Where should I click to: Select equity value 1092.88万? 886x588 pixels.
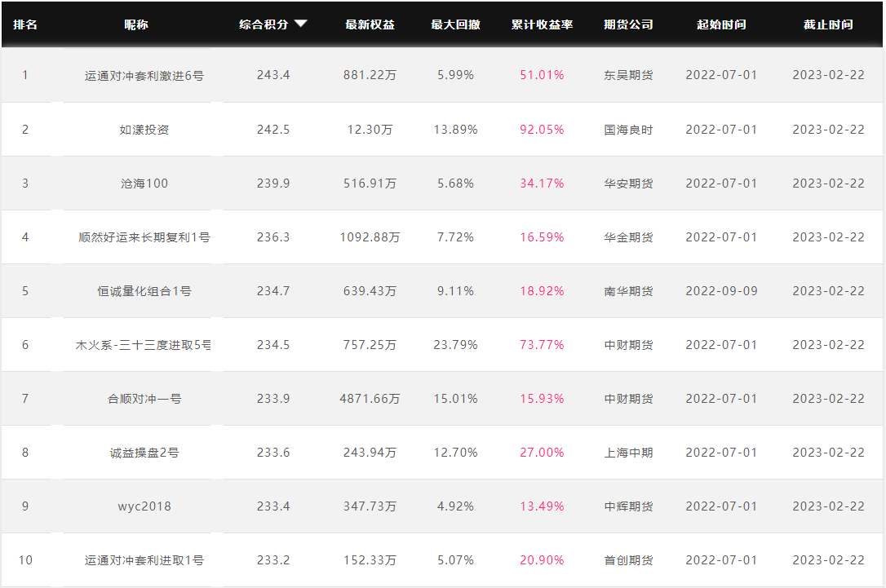(370, 237)
